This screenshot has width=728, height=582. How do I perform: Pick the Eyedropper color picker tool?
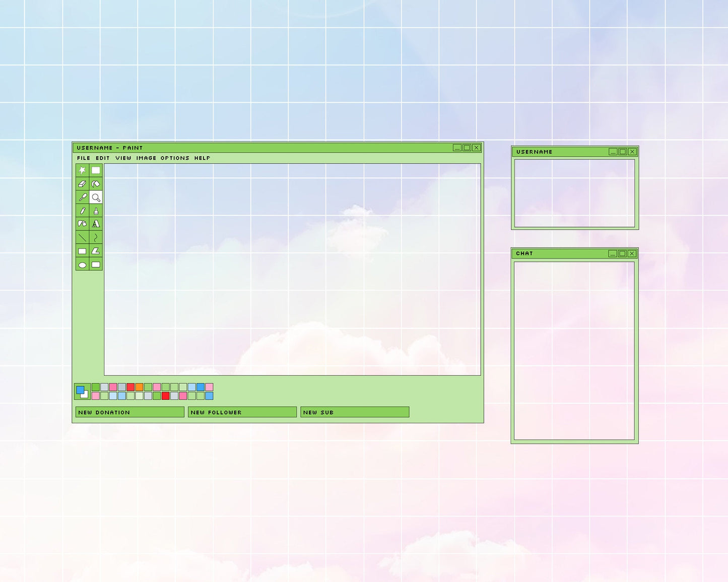coord(82,197)
